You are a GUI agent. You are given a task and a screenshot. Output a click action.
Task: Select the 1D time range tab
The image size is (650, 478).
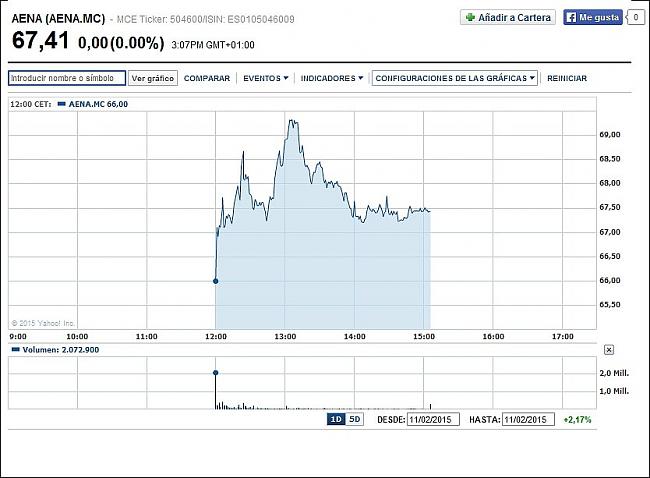336,419
